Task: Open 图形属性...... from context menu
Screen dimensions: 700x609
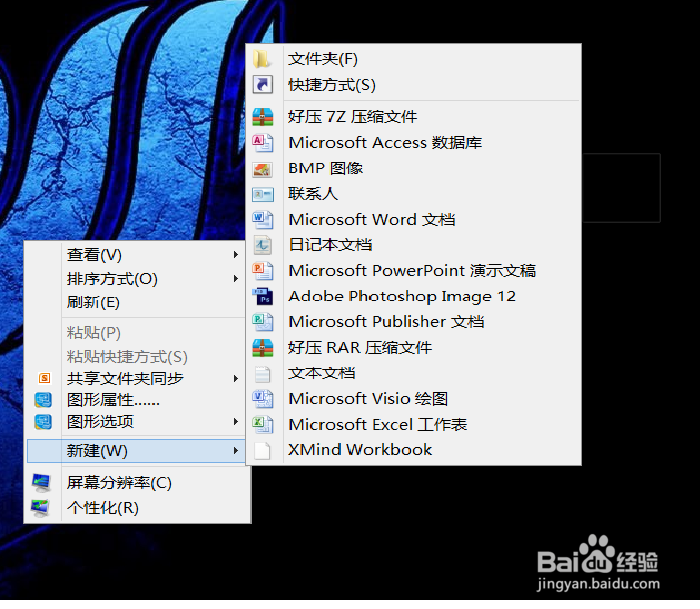Action: (136, 400)
